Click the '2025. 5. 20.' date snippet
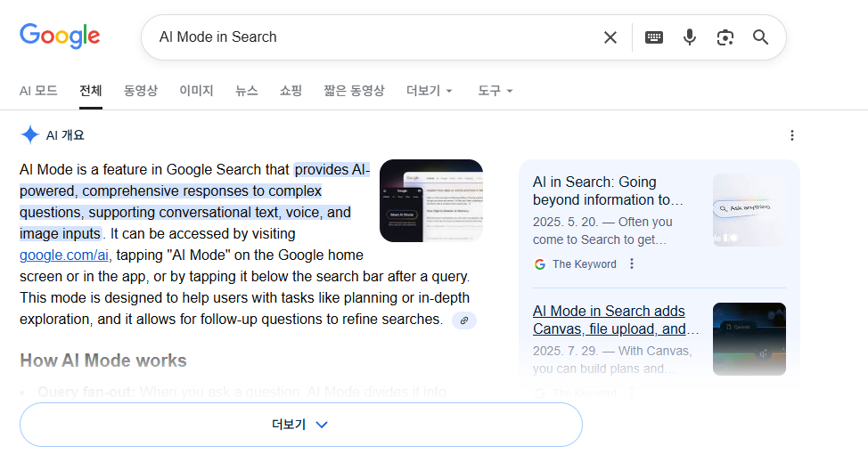Screen dimensions: 868x454 coord(565,222)
